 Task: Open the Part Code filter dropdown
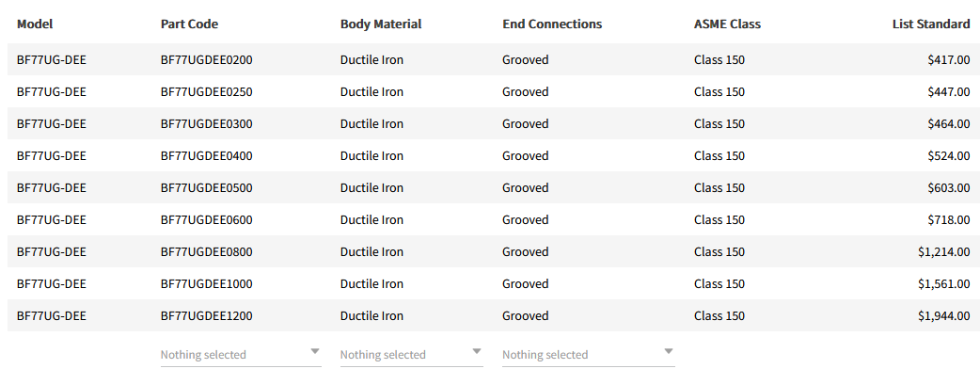(x=240, y=355)
